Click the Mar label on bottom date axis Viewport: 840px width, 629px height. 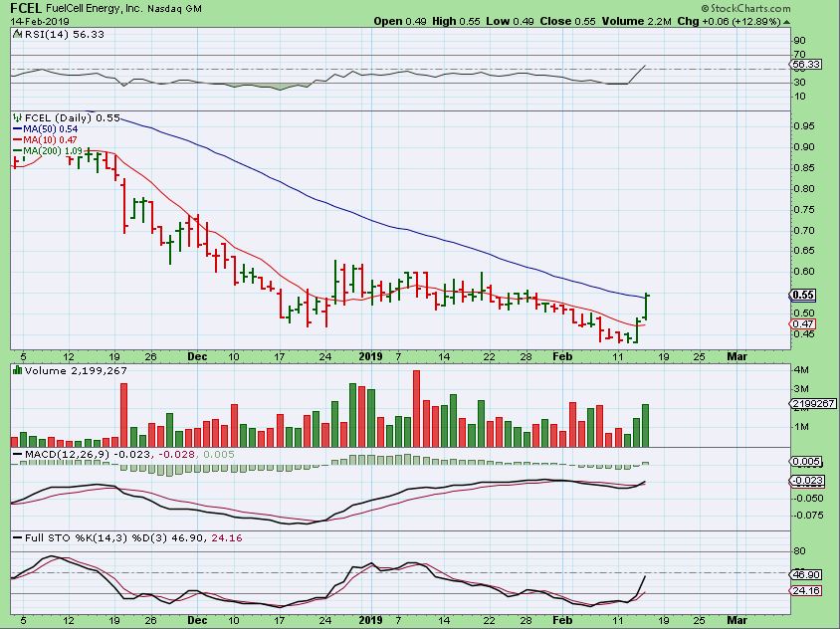pyautogui.click(x=736, y=620)
